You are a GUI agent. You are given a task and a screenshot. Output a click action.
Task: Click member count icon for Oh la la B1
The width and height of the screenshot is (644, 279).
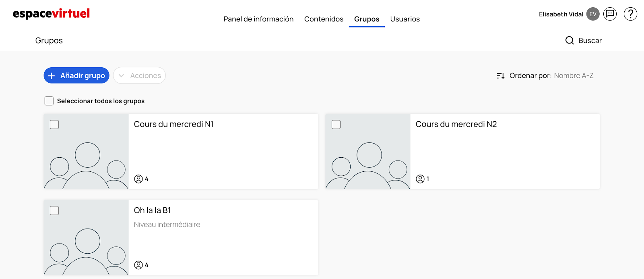138,265
